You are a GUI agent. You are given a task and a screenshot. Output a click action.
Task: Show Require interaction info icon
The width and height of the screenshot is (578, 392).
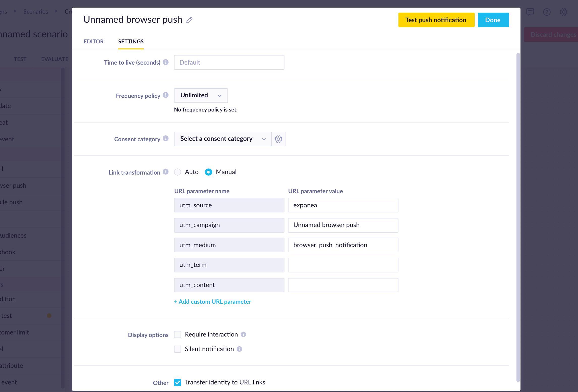(x=243, y=334)
